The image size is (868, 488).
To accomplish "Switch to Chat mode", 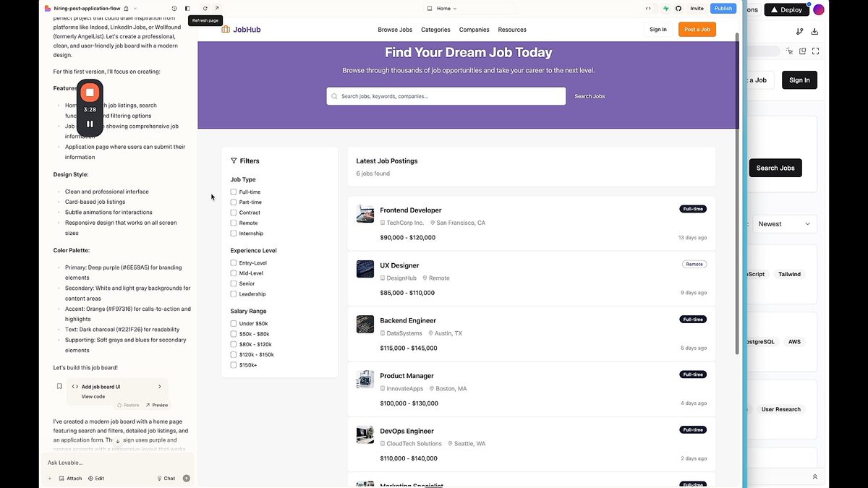I will tap(166, 478).
